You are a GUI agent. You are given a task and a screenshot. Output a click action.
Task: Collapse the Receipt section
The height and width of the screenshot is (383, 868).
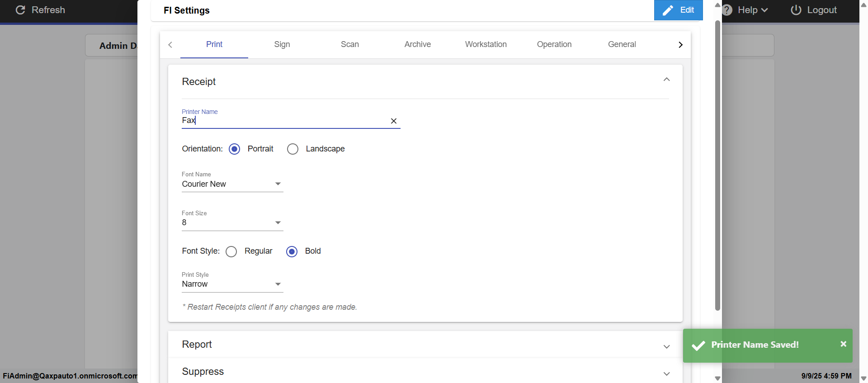pyautogui.click(x=666, y=80)
